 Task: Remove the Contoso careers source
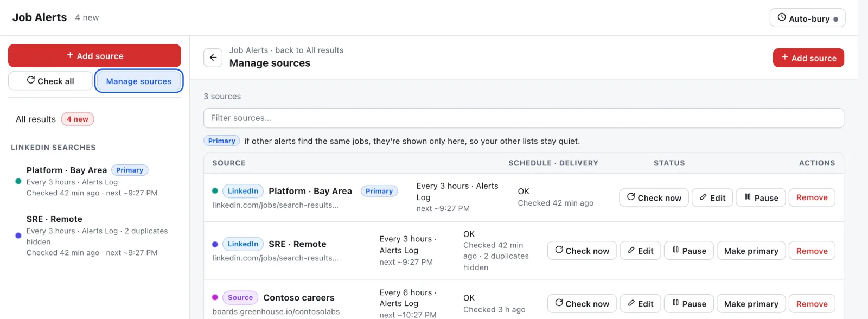812,304
